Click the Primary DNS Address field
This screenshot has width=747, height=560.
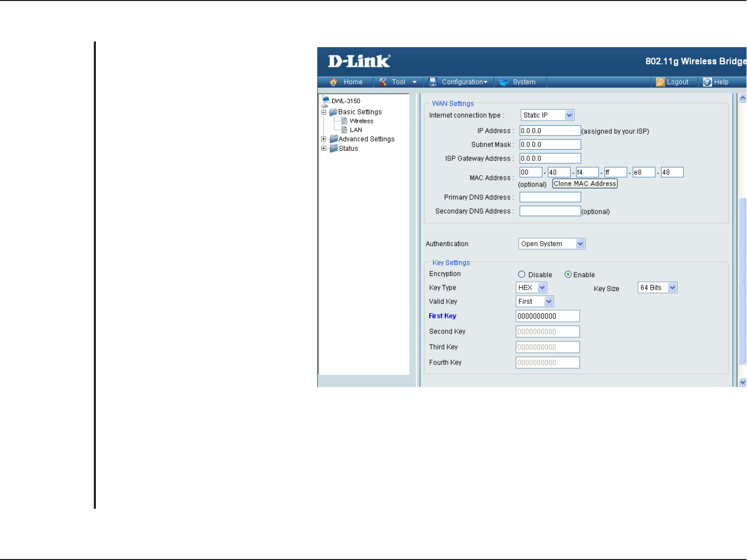550,197
